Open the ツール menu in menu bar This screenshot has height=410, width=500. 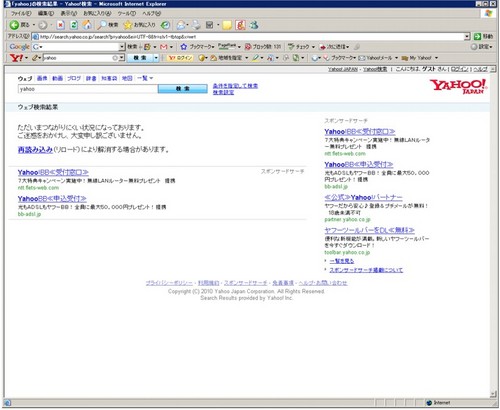(126, 13)
